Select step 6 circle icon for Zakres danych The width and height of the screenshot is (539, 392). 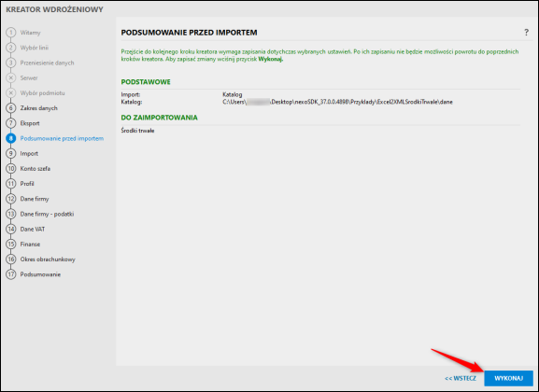click(x=11, y=108)
